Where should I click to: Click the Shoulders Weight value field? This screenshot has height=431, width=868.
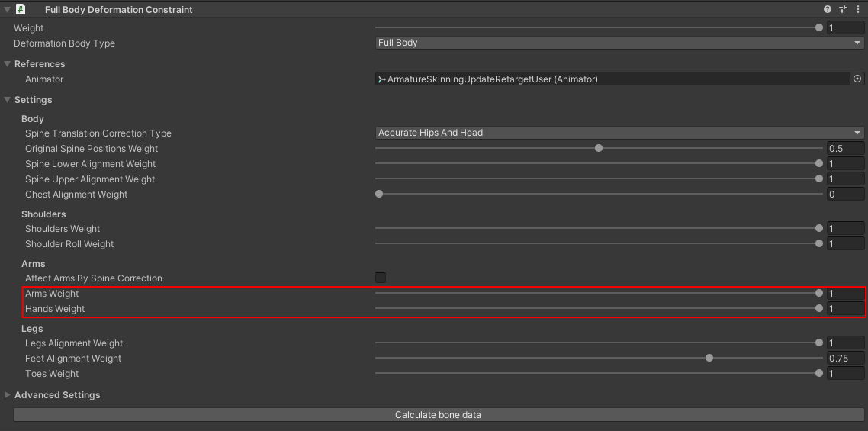pyautogui.click(x=845, y=228)
